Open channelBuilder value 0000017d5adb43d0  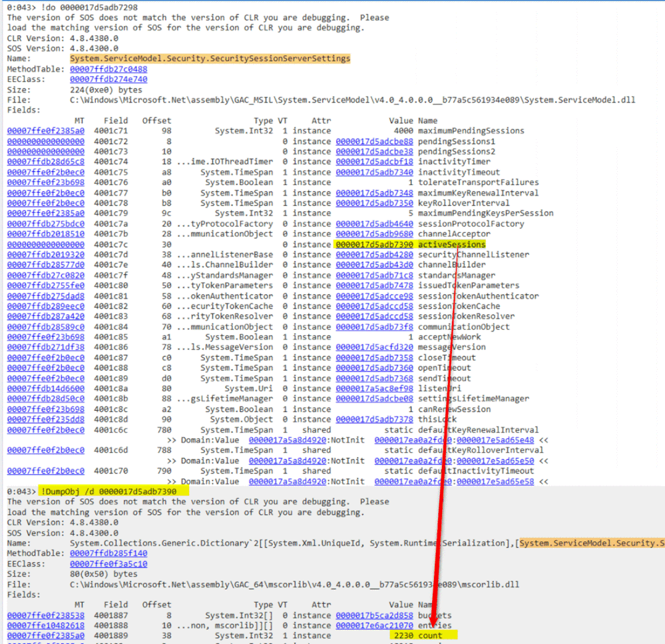[x=374, y=265]
